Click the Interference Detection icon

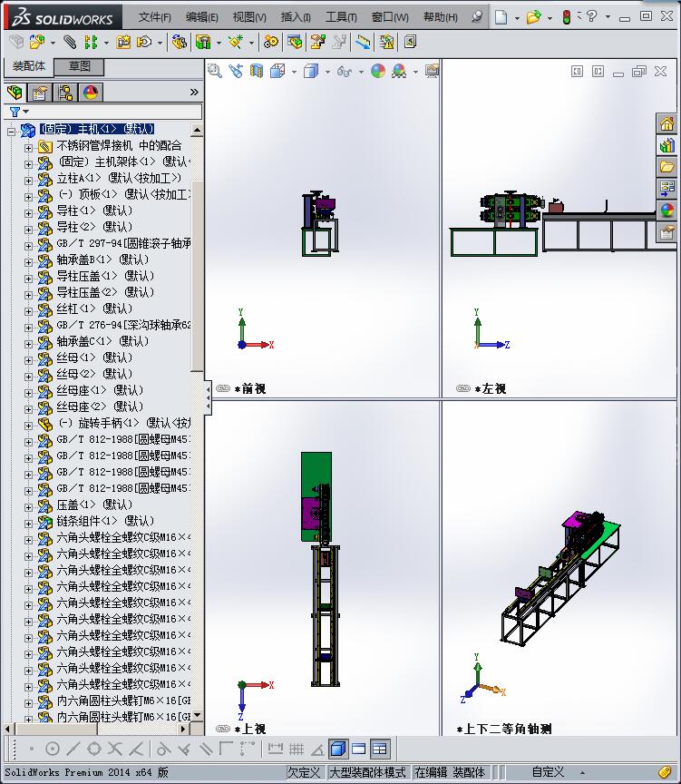pos(363,42)
